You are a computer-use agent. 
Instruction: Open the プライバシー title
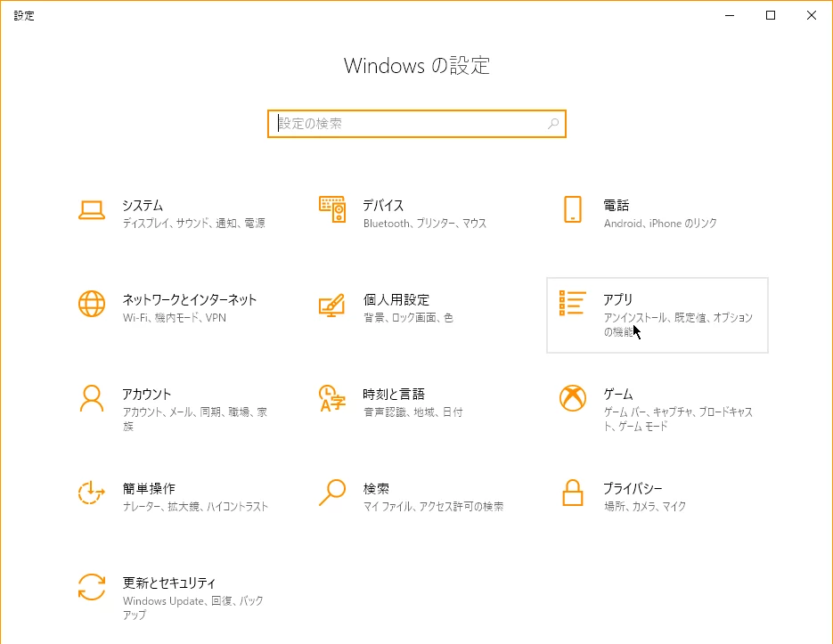click(x=633, y=488)
